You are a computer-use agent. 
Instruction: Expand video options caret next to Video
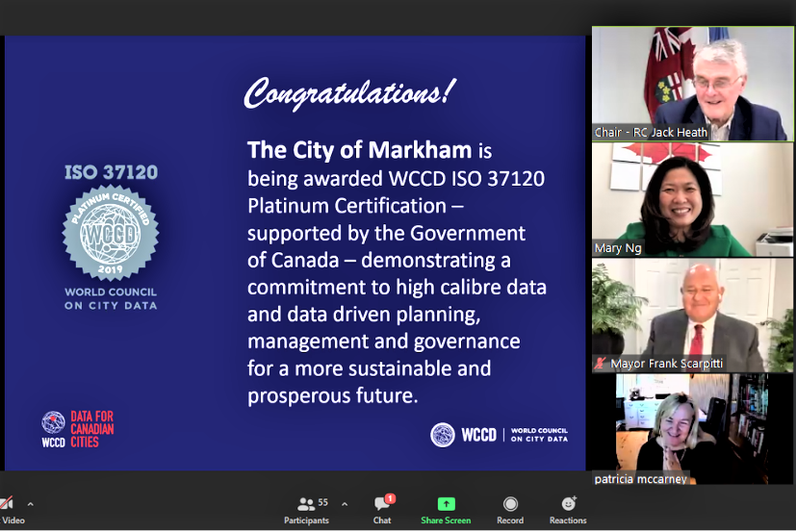[x=31, y=505]
